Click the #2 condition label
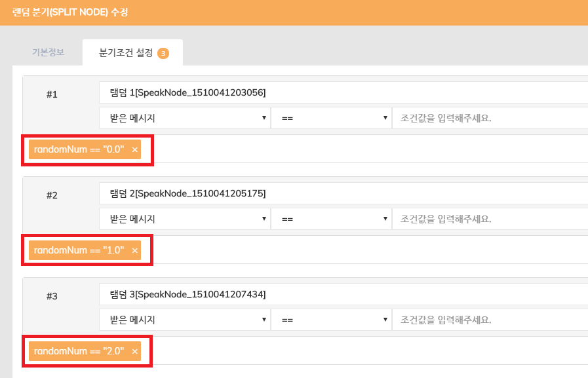Image resolution: width=588 pixels, height=378 pixels. 52,195
